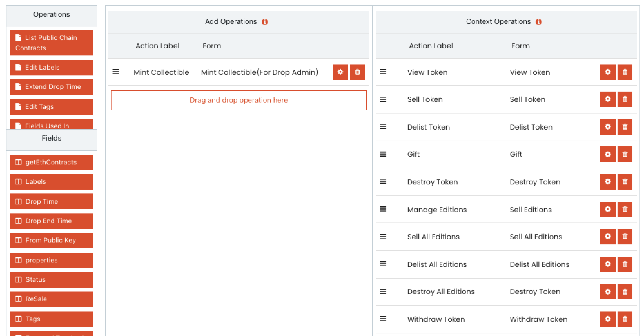
Task: Click reorder handle of Manage Editions row
Action: pyautogui.click(x=383, y=209)
